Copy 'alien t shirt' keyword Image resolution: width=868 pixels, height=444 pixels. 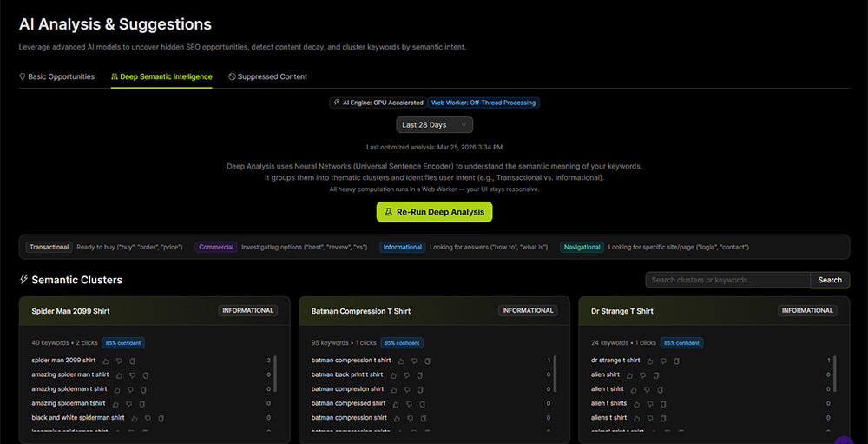tap(660, 389)
